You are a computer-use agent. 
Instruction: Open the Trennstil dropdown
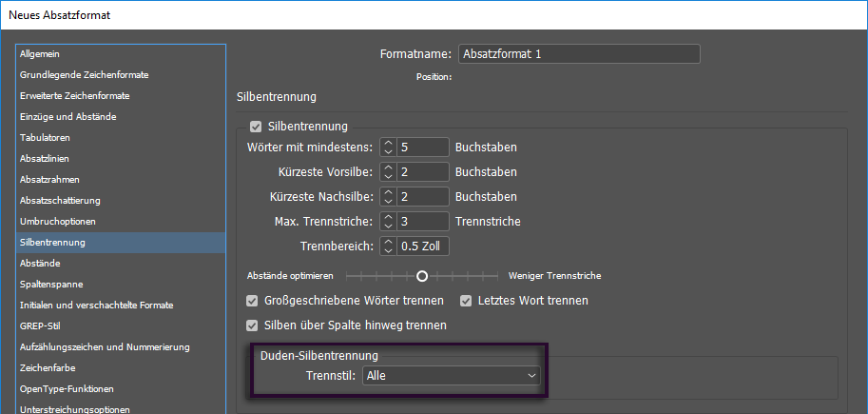point(453,376)
